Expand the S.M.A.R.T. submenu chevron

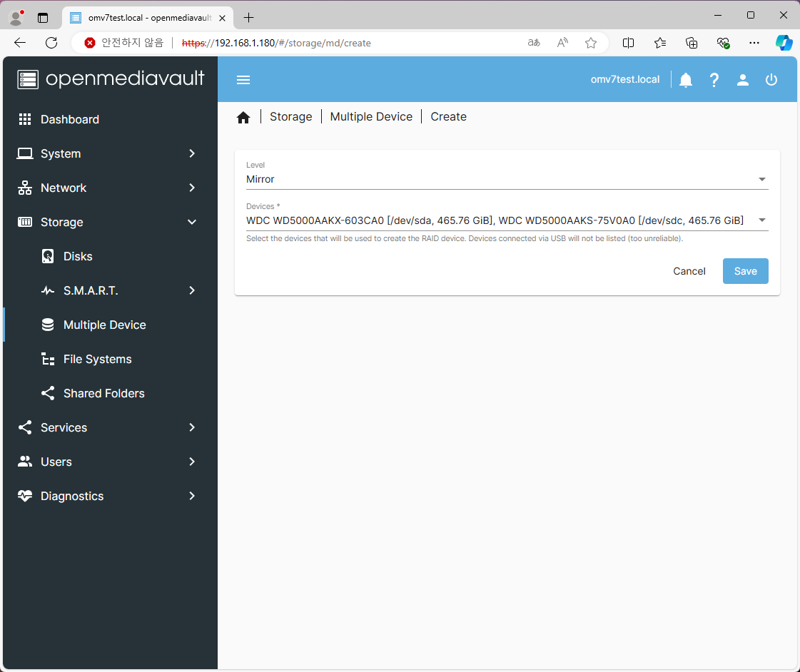(x=192, y=290)
